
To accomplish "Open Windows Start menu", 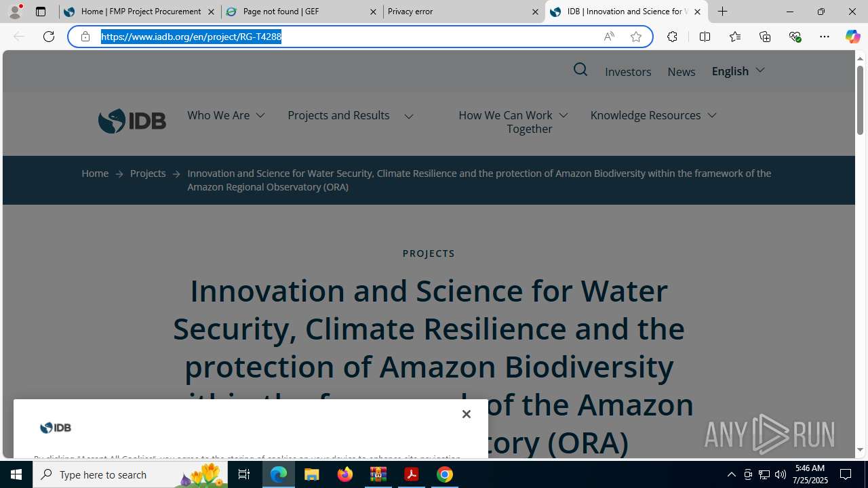I will [x=16, y=474].
